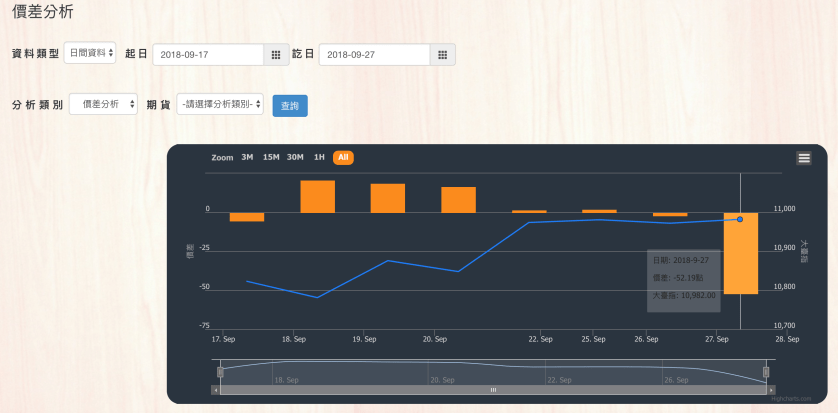Open the end date calendar picker icon
This screenshot has width=838, height=413.
click(443, 55)
